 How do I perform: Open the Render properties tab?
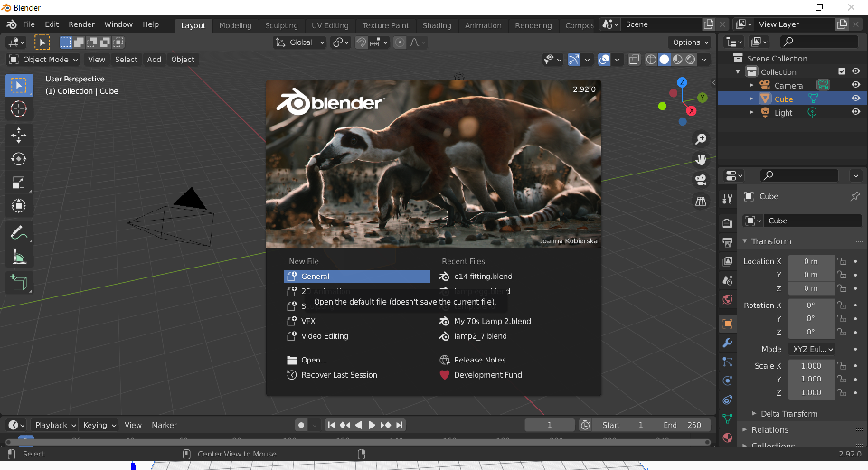(728, 222)
